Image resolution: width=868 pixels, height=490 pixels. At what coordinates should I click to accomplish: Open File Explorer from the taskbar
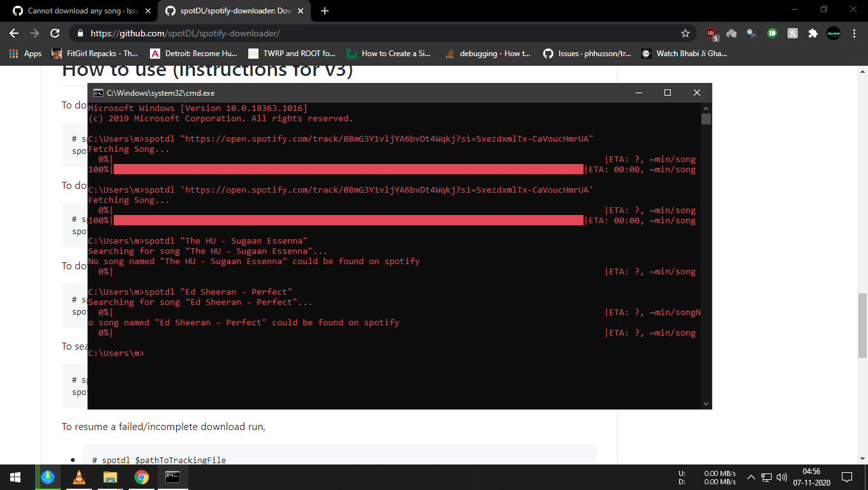pyautogui.click(x=110, y=477)
